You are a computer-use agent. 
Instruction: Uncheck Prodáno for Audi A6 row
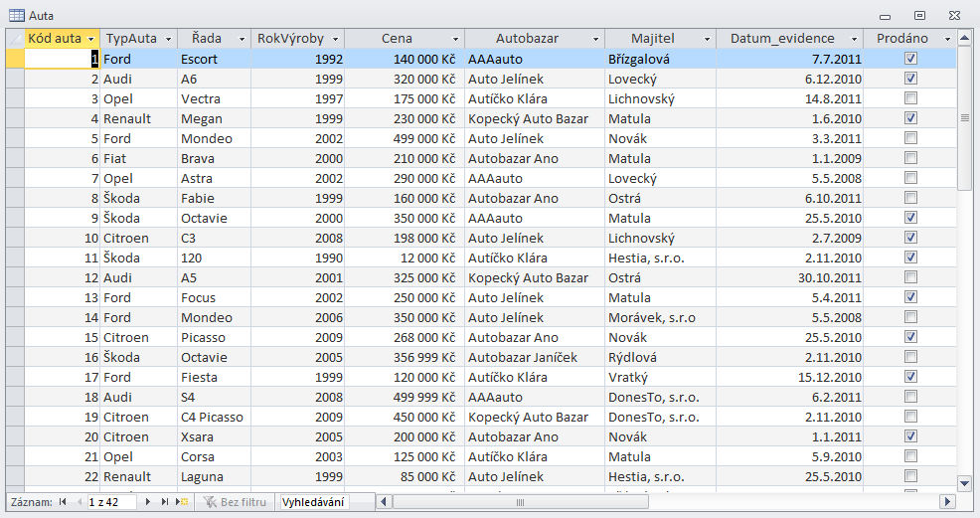(910, 79)
